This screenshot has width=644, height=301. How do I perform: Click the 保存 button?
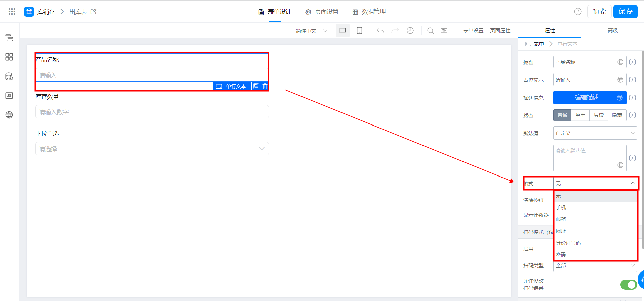click(x=625, y=12)
